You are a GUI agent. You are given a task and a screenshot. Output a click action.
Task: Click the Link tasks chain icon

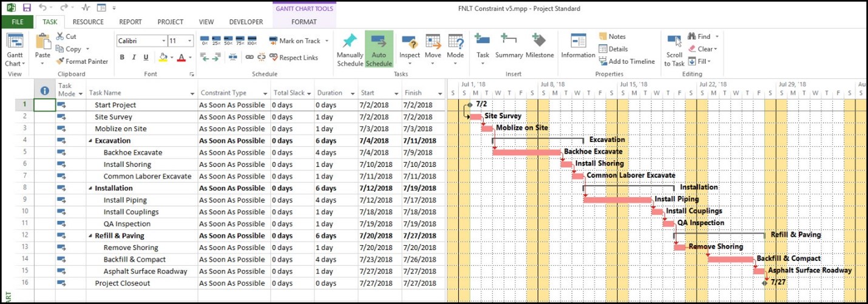pyautogui.click(x=249, y=57)
